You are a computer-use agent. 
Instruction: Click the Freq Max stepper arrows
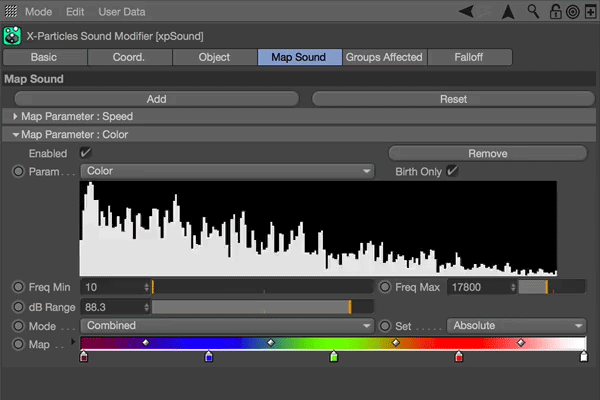click(513, 287)
